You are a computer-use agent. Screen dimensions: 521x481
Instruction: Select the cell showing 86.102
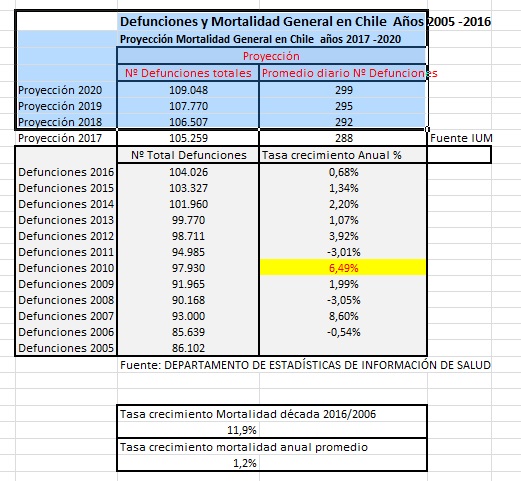[188, 348]
